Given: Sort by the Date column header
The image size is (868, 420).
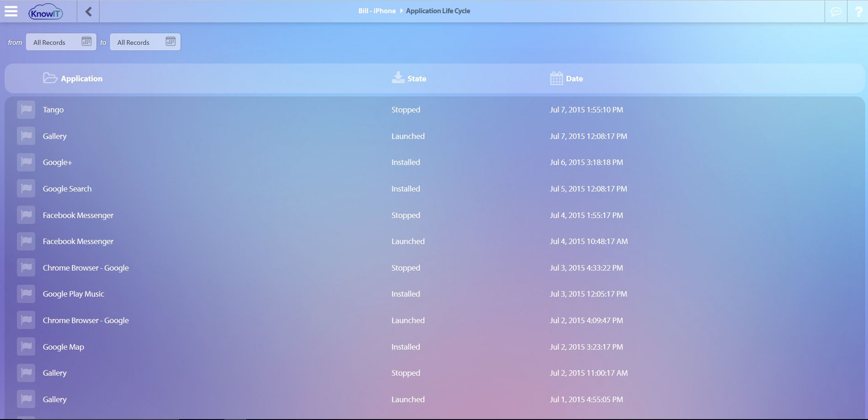Looking at the screenshot, I should pyautogui.click(x=574, y=79).
